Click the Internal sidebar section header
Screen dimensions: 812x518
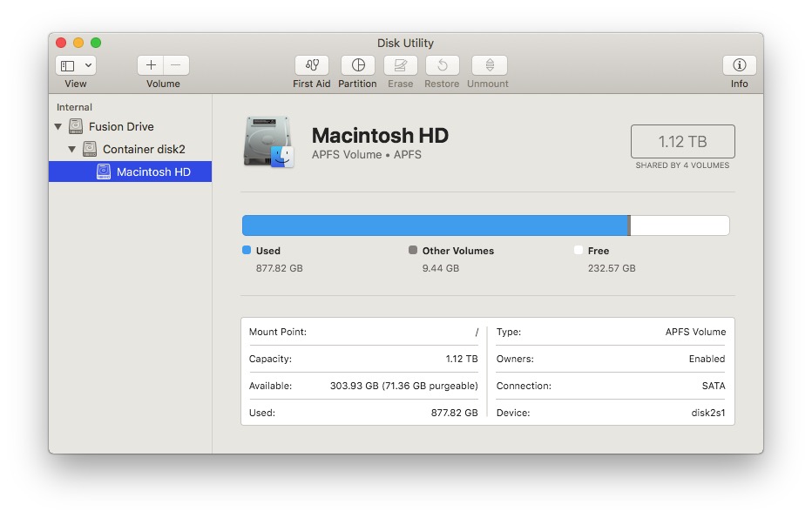coord(75,107)
